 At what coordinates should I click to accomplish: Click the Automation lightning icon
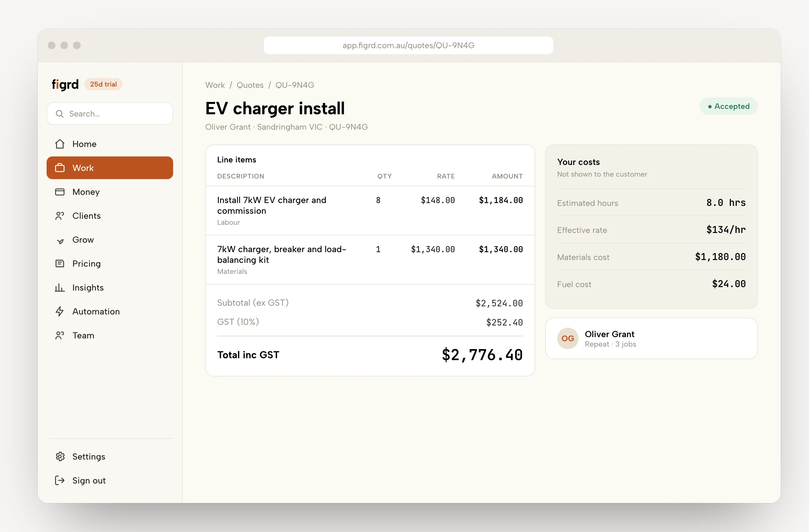[x=60, y=311]
